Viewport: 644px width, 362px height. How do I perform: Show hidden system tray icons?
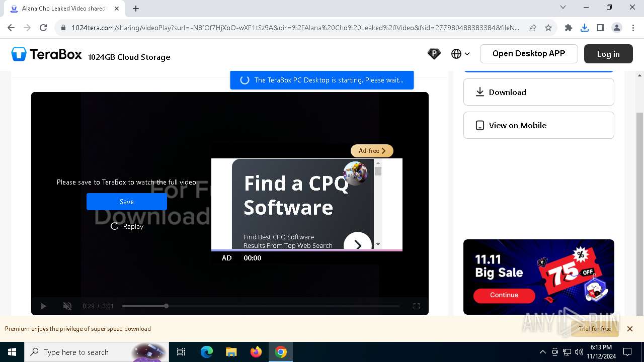(542, 352)
